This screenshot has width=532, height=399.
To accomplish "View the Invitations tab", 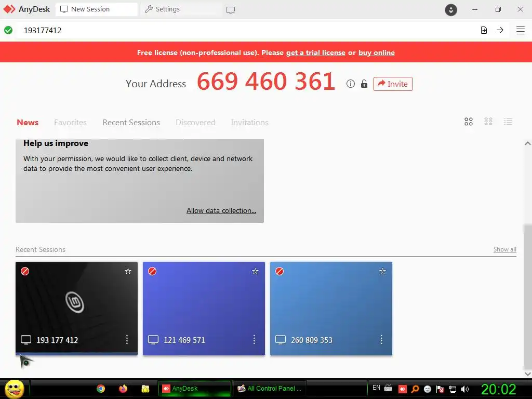I will (250, 122).
